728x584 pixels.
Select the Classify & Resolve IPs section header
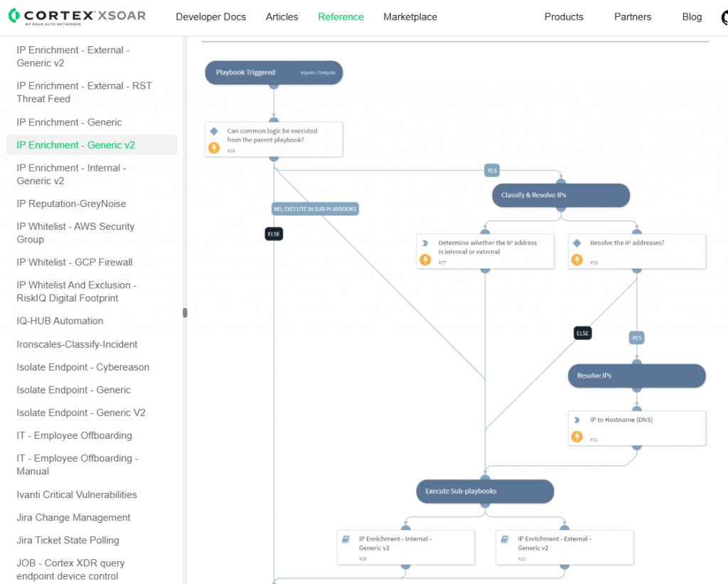click(561, 195)
